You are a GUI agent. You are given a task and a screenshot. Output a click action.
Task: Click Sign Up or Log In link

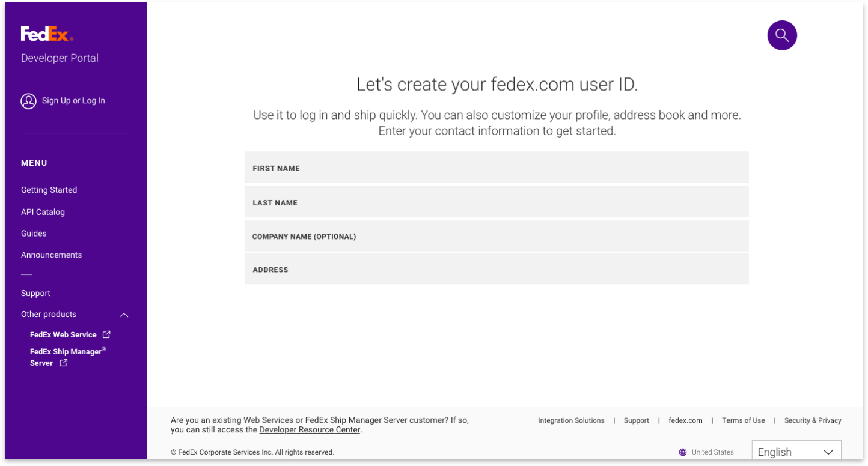pos(73,101)
